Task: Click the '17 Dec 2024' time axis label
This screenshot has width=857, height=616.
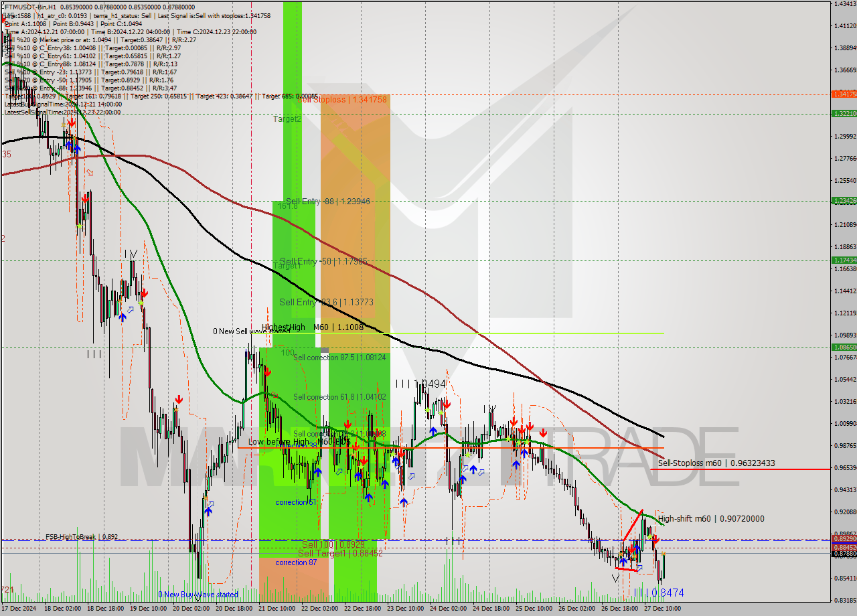Action: [x=19, y=609]
